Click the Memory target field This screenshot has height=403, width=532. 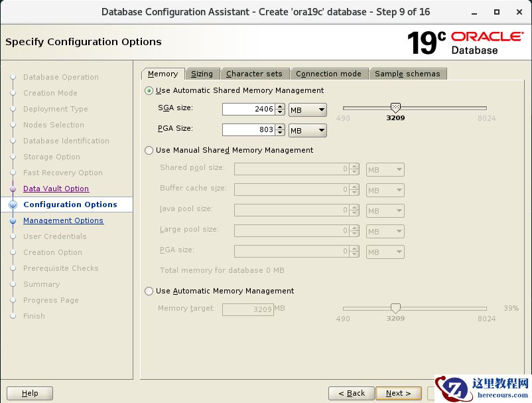coord(248,309)
